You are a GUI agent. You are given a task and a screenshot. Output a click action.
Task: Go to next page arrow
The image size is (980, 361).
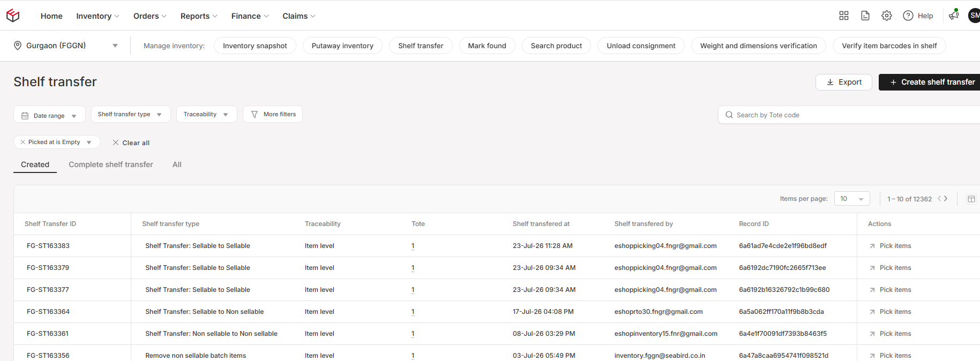(946, 198)
